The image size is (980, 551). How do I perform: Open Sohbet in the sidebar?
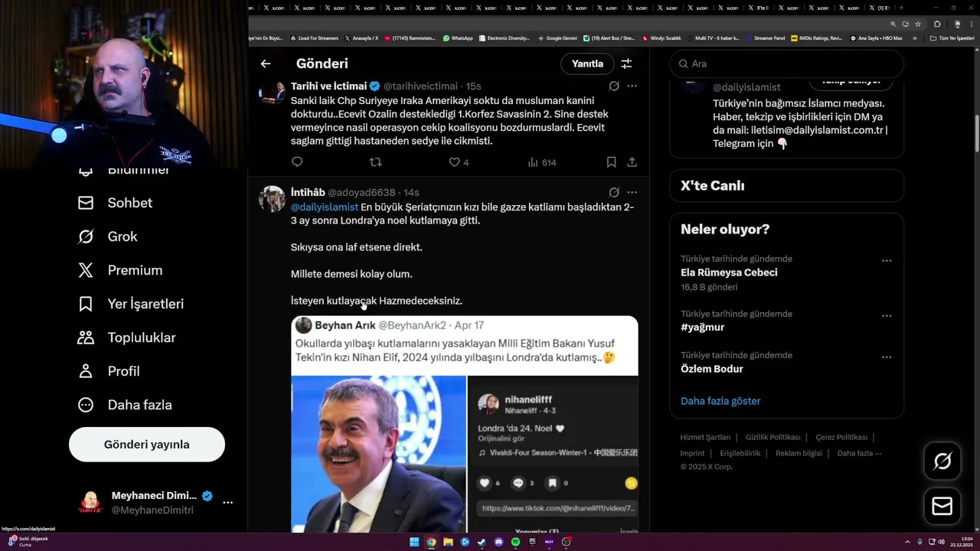[x=115, y=203]
